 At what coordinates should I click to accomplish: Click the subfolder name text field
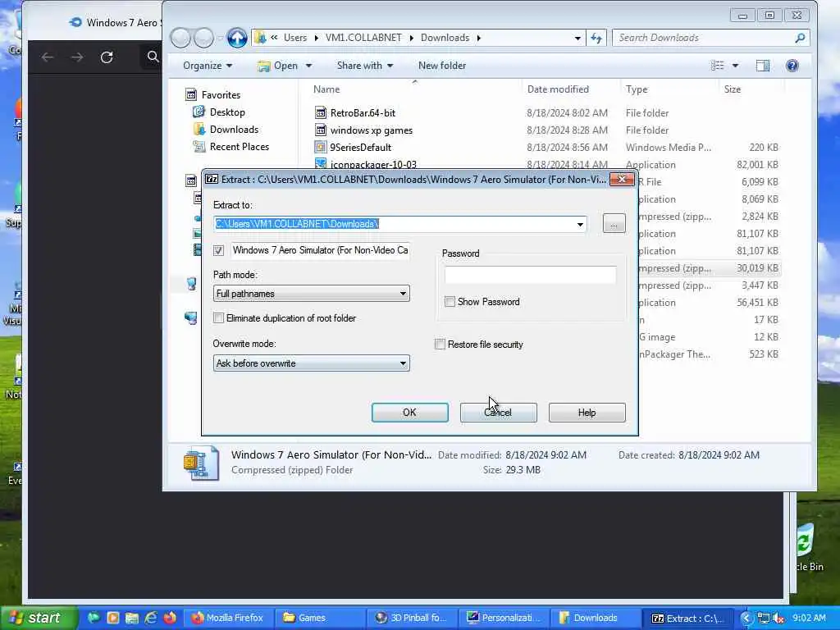click(x=321, y=250)
